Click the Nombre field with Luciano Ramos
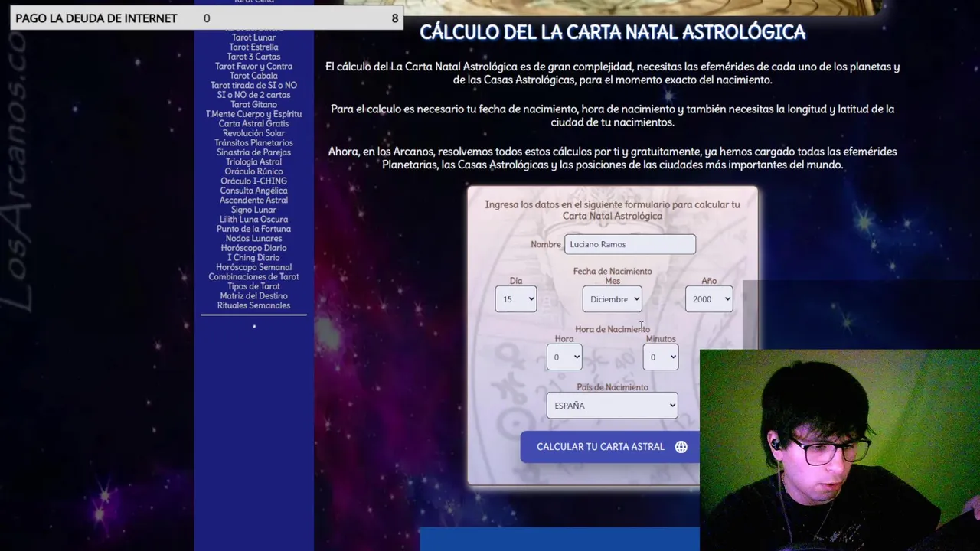Viewport: 980px width, 551px height. coord(630,244)
